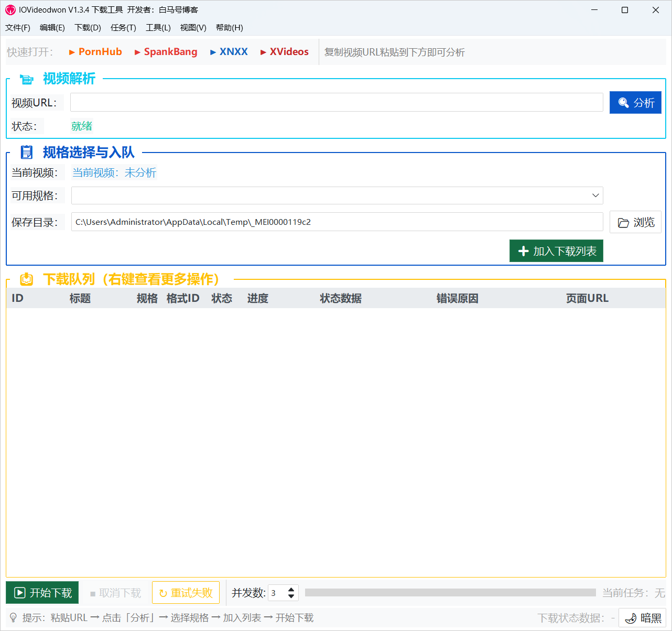Open the SpankBang quick link
The height and width of the screenshot is (631, 672).
click(166, 52)
